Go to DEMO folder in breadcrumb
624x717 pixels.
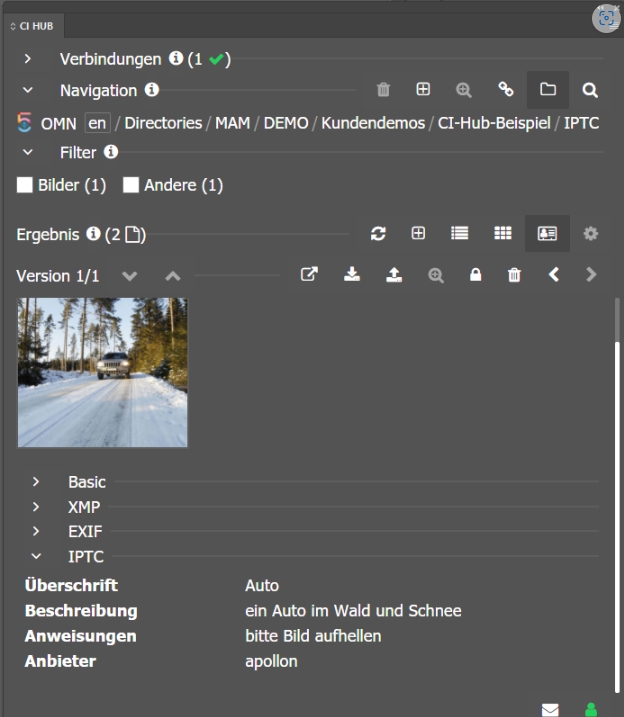285,123
